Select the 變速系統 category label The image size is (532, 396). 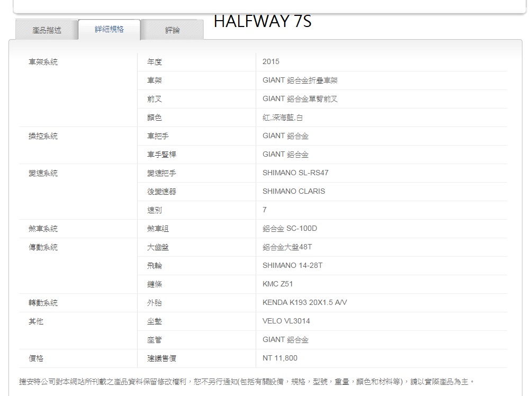43,173
